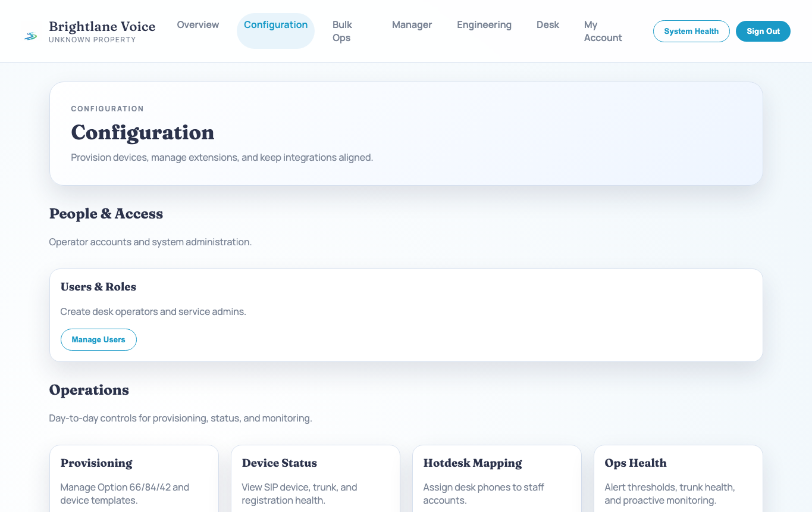The image size is (812, 512).
Task: Click the Operations section heading
Action: pos(89,390)
